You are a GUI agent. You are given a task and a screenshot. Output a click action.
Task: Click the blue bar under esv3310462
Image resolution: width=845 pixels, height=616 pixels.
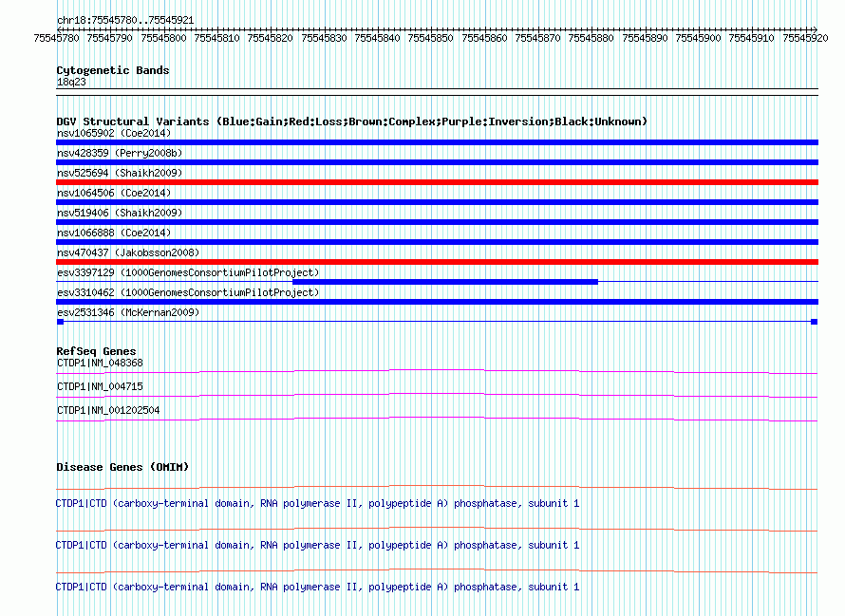click(437, 302)
